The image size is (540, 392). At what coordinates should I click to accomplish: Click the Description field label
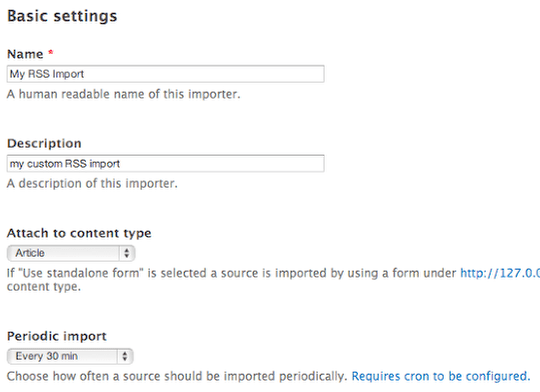44,143
